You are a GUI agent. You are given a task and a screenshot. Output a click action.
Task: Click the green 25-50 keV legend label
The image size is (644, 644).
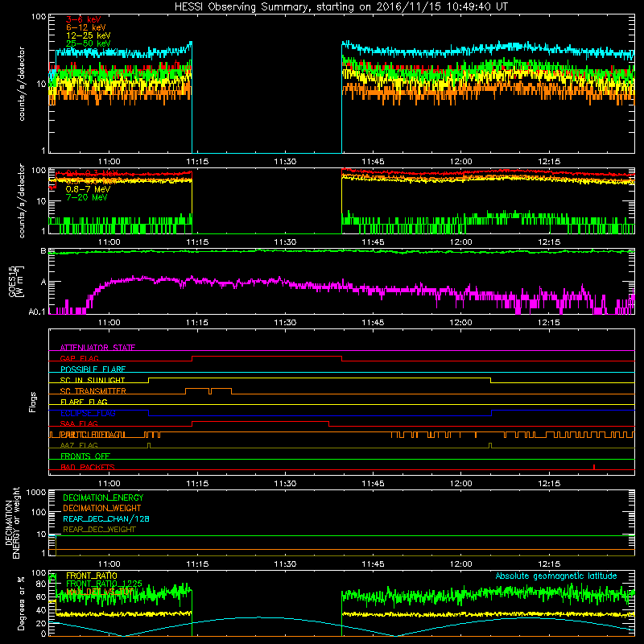click(x=88, y=43)
